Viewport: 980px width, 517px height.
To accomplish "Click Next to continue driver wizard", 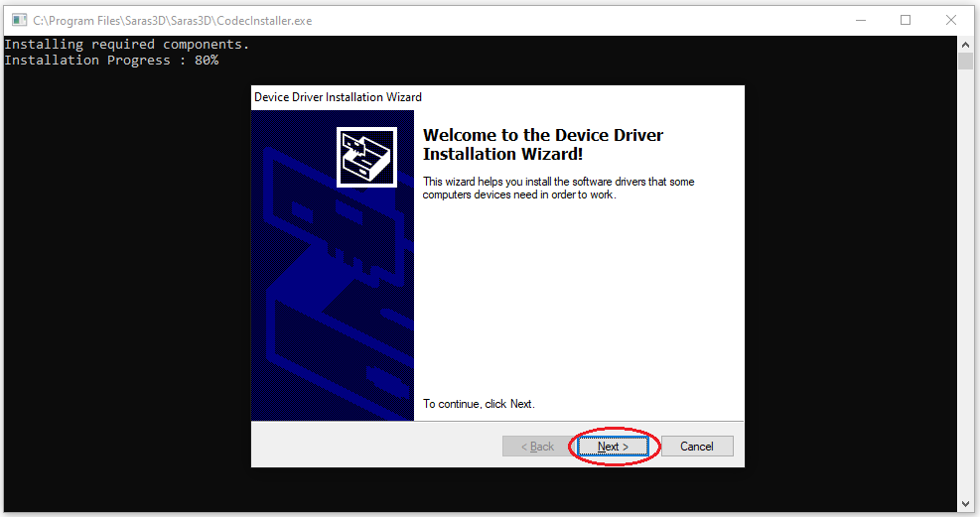I will click(613, 447).
